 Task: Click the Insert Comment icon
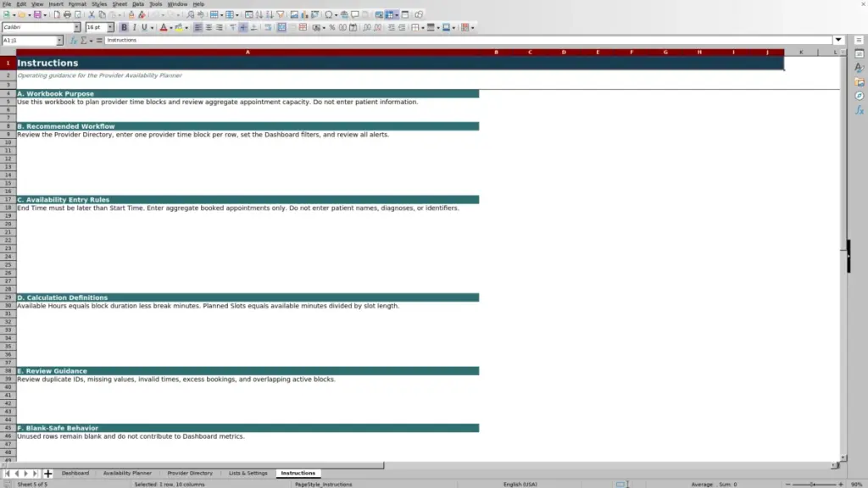click(x=355, y=15)
